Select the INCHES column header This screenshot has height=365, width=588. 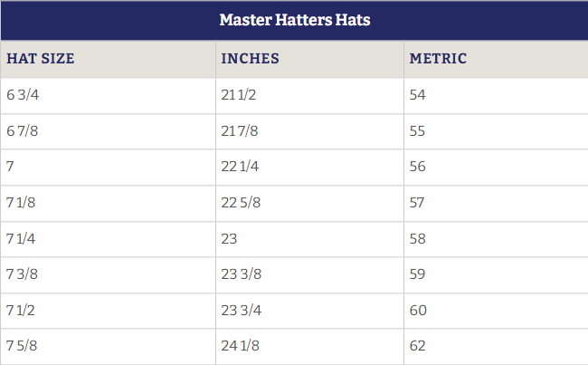tap(250, 59)
